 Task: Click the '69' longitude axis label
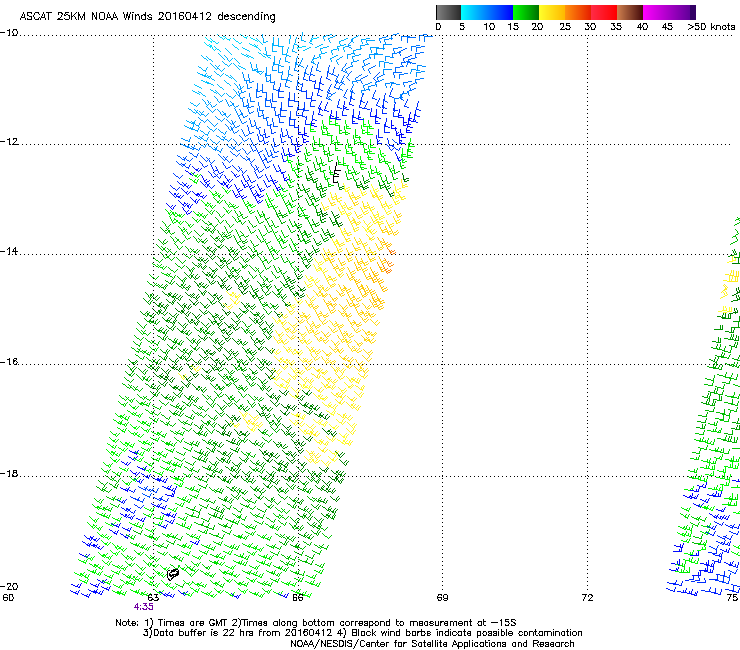[x=442, y=598]
